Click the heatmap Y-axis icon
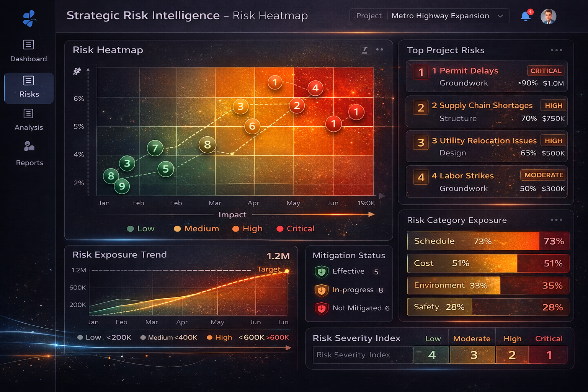588x392 pixels. click(x=77, y=71)
